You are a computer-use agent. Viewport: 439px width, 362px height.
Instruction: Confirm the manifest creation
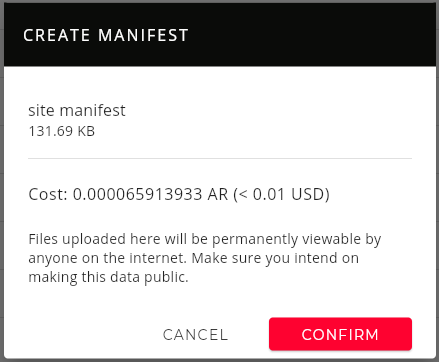340,334
